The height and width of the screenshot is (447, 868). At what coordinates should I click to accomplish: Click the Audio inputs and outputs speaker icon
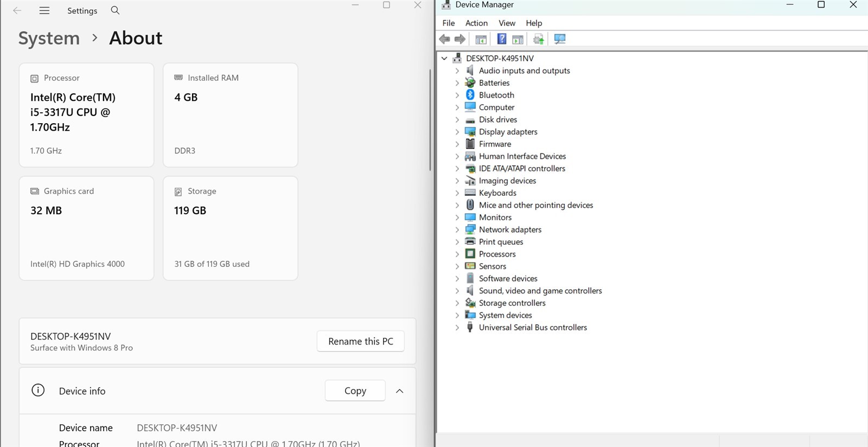pyautogui.click(x=470, y=71)
